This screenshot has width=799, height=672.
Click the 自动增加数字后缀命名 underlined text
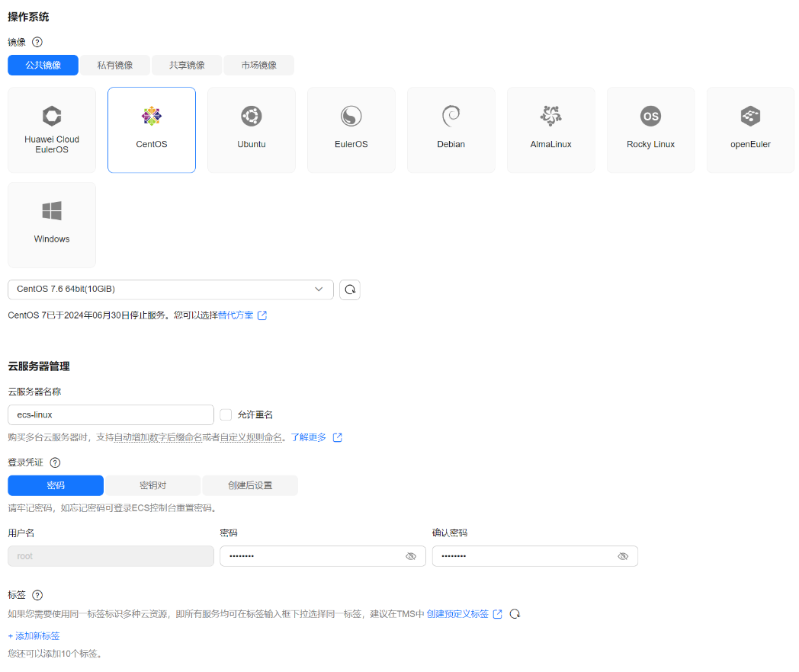click(158, 438)
